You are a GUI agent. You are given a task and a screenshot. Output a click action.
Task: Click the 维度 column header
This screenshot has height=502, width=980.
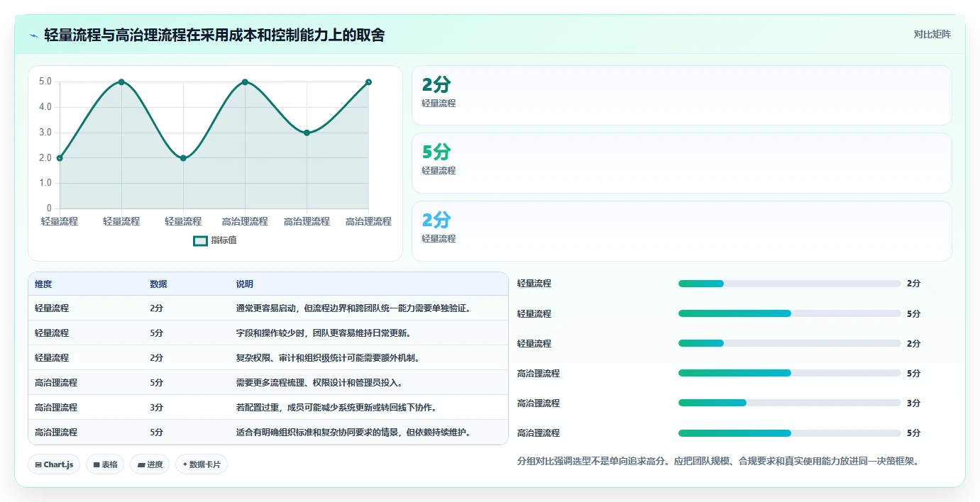[x=43, y=284]
